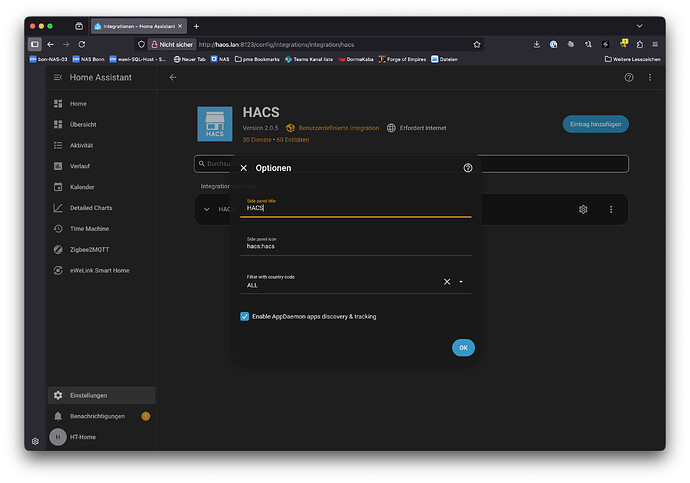Close the Integrationen browser tab

[x=180, y=26]
